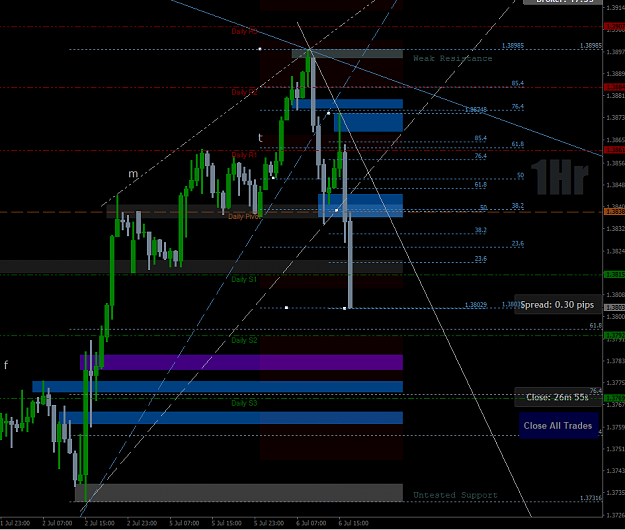
Task: Click the Daily S3 pivot label
Action: point(244,403)
